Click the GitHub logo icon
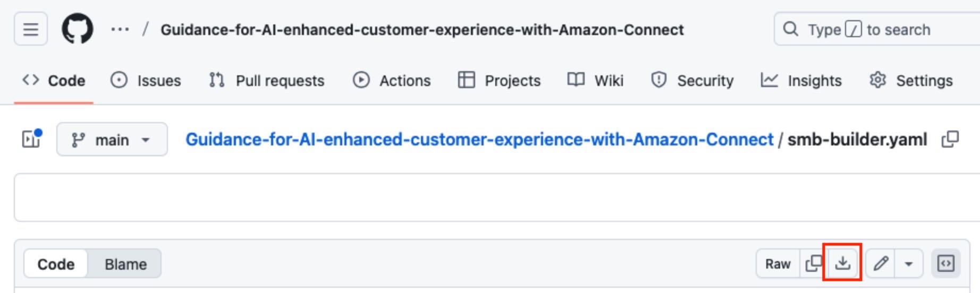The width and height of the screenshot is (980, 293). click(78, 29)
